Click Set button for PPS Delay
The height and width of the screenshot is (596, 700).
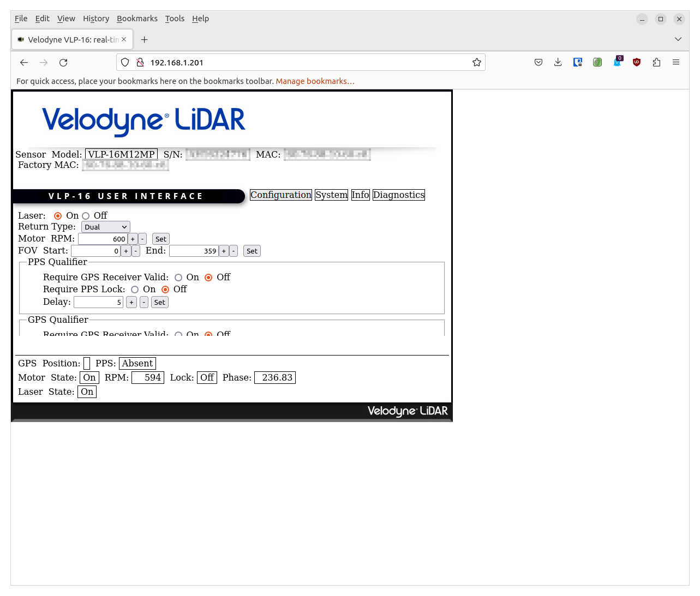click(x=160, y=302)
